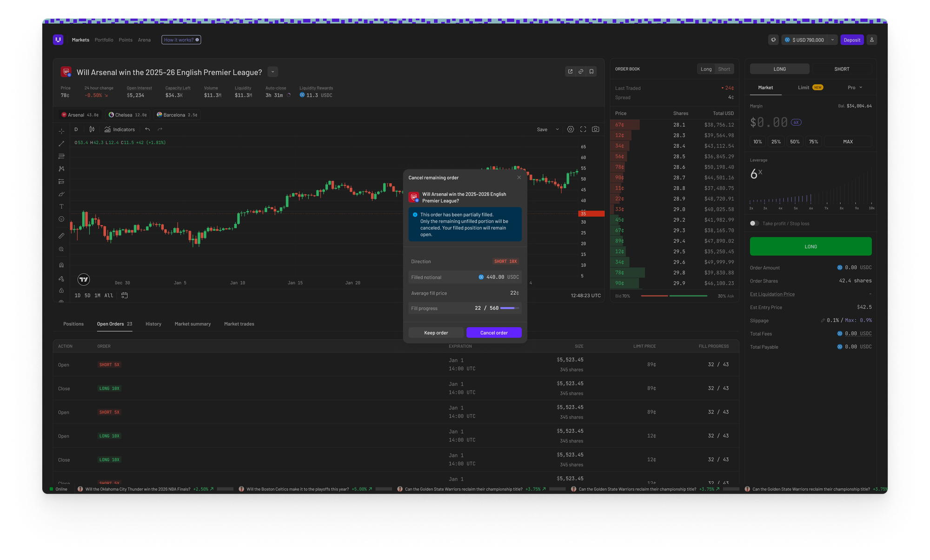Select the trend line drawing tool
Screen dimensions: 930x560
pos(61,144)
